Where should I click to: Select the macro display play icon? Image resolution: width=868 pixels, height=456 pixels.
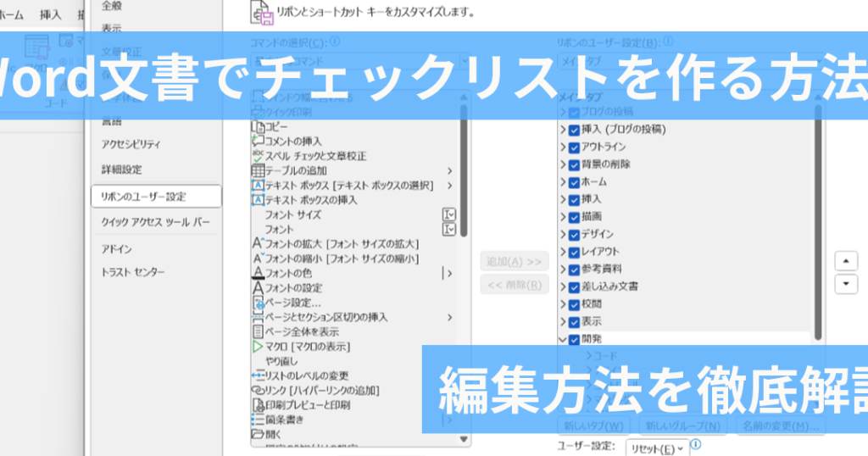pyautogui.click(x=259, y=347)
